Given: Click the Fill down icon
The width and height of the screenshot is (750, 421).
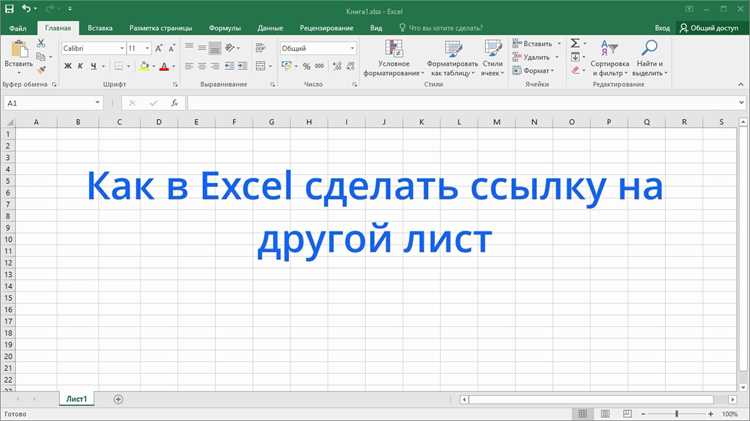Looking at the screenshot, I should point(575,57).
